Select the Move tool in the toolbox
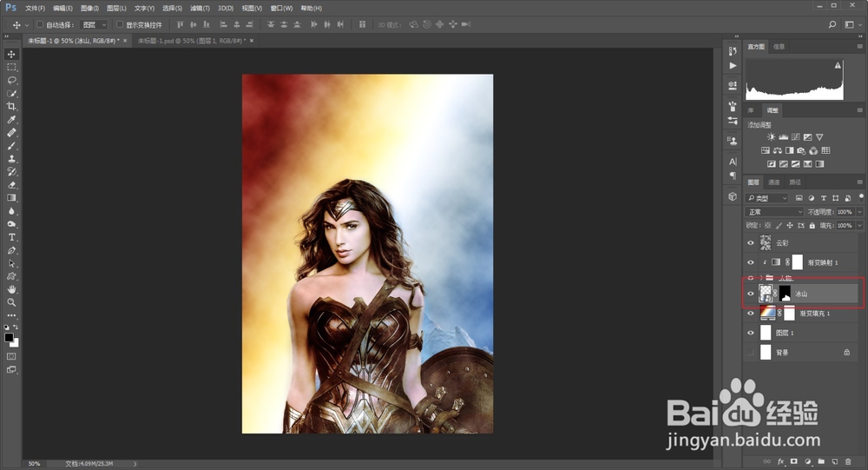The image size is (868, 470). click(x=11, y=55)
